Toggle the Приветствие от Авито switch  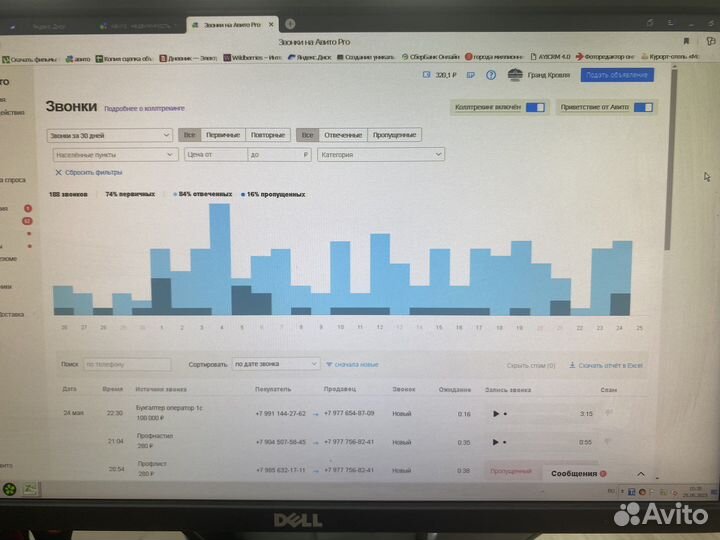point(643,107)
